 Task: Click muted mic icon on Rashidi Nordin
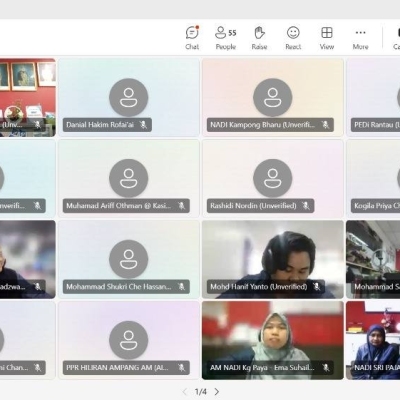[x=306, y=206]
